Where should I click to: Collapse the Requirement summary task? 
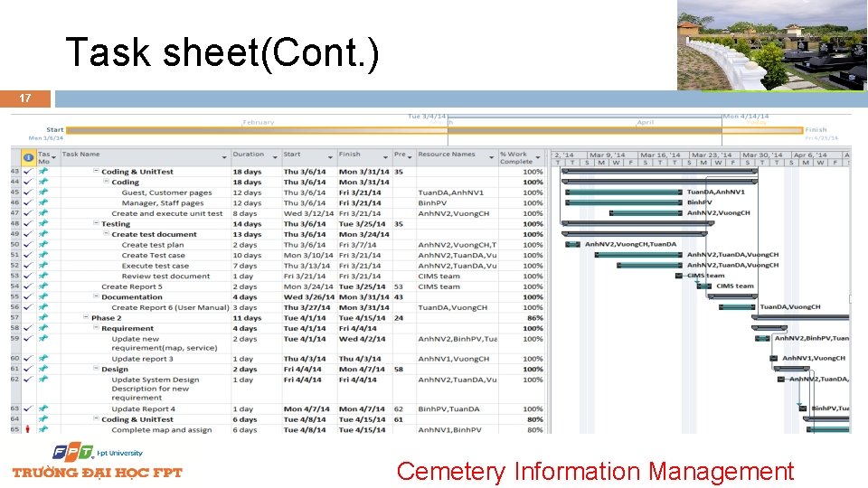(96, 327)
